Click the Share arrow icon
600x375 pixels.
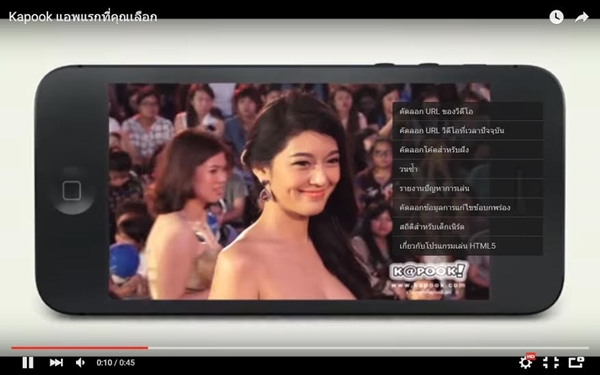pos(582,17)
